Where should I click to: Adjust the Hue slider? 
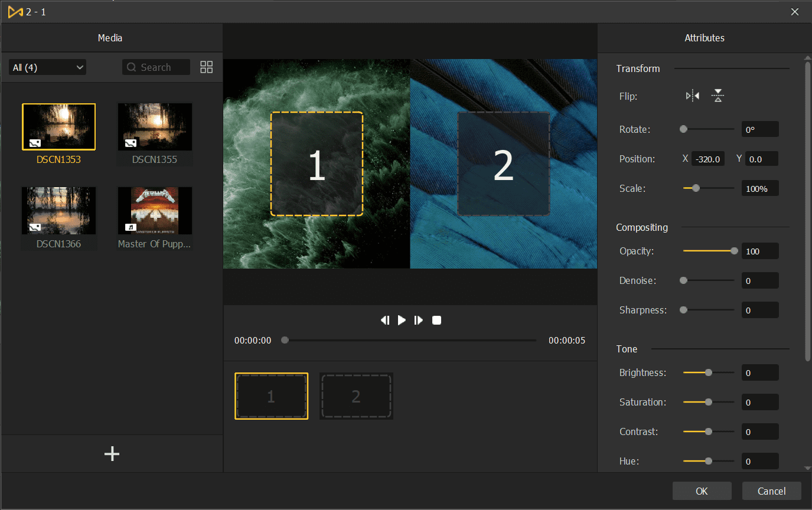point(709,461)
